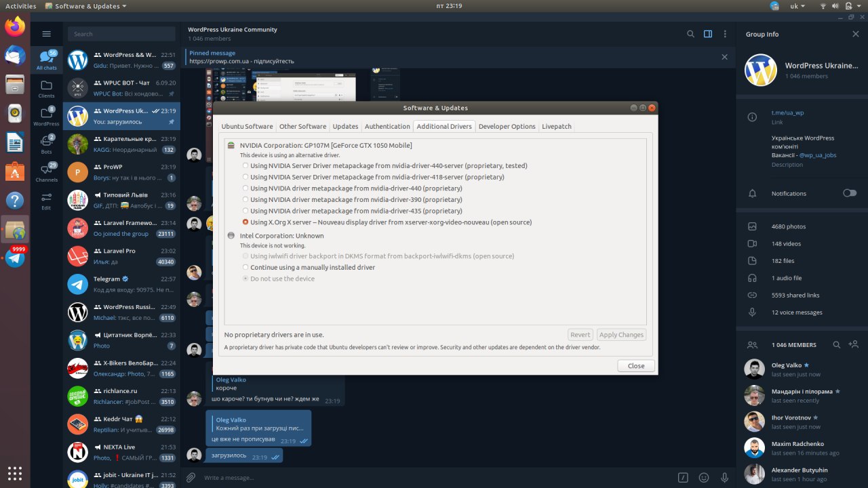Show the applications grid
The image size is (868, 488).
pyautogui.click(x=15, y=472)
